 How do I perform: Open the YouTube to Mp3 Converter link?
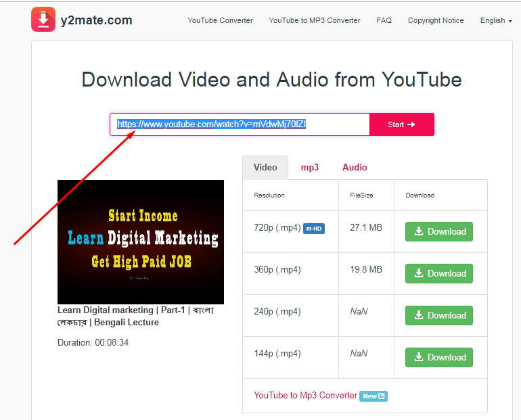tap(305, 395)
